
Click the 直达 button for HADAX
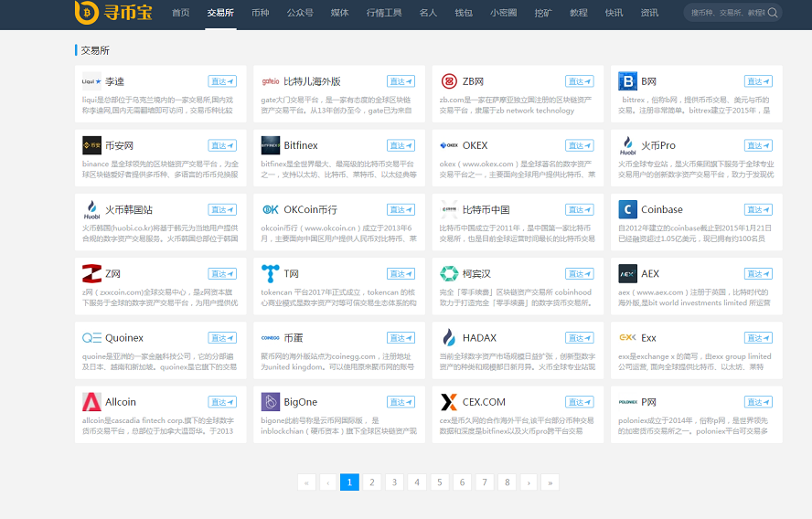point(579,338)
